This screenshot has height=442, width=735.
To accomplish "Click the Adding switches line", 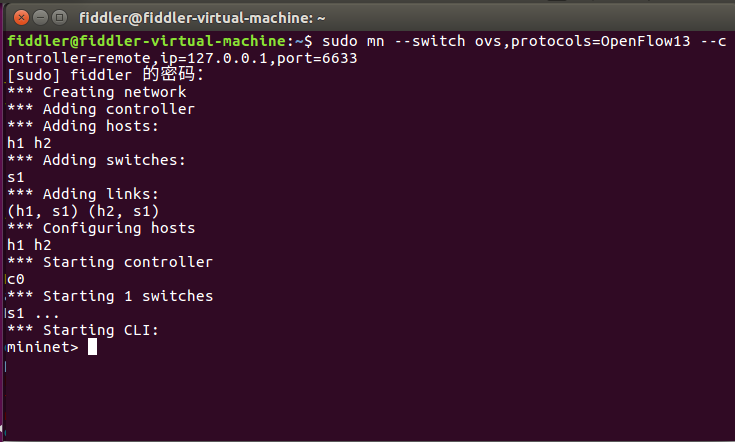I will (x=96, y=160).
